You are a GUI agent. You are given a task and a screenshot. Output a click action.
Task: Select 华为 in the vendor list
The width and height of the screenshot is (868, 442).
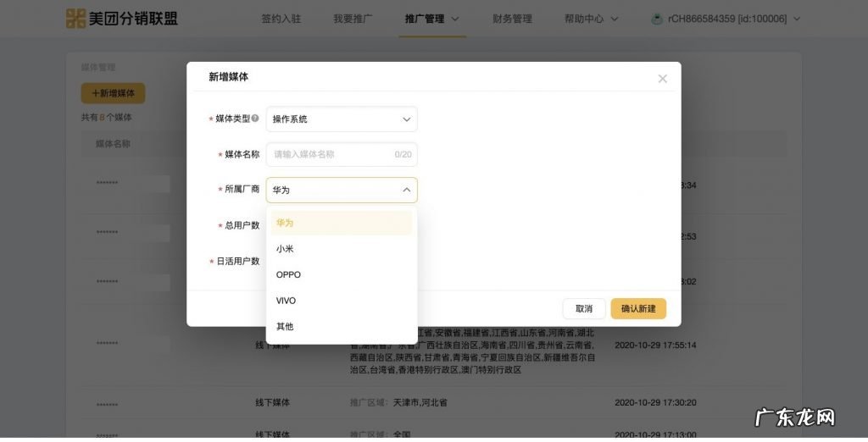click(x=342, y=223)
